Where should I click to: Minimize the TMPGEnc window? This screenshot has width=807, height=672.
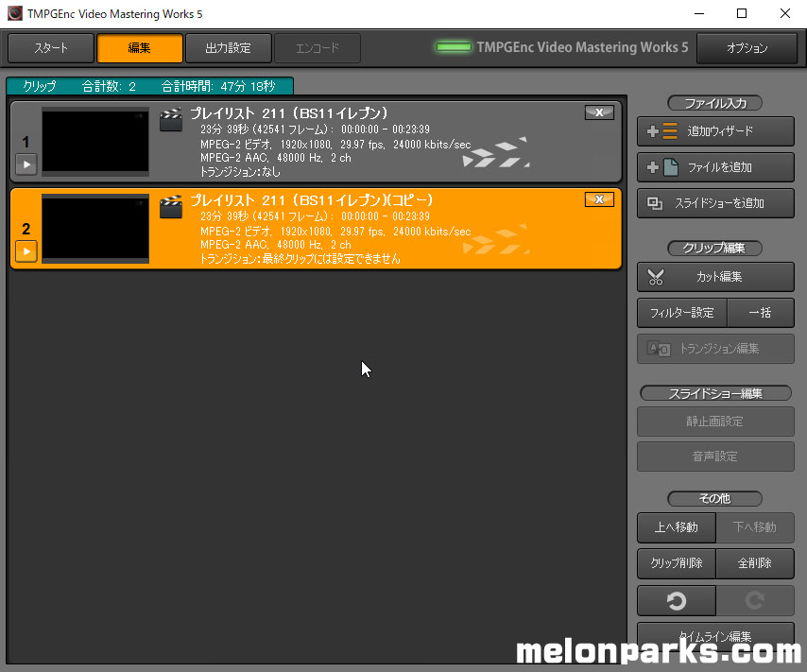click(x=699, y=13)
